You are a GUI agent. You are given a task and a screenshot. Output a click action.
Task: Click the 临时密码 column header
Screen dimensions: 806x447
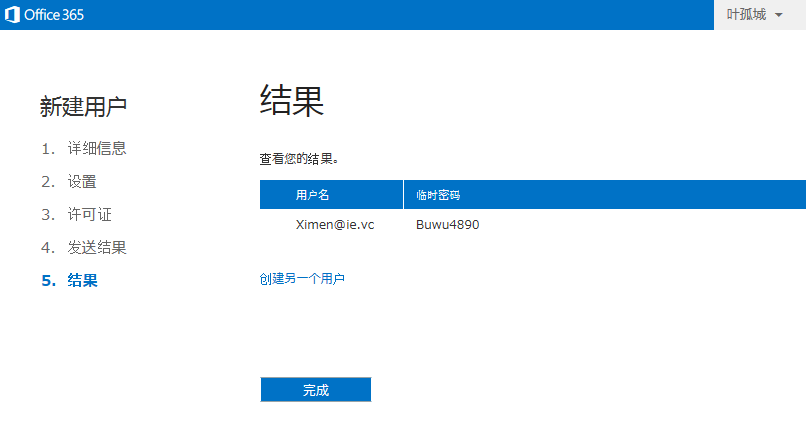[x=438, y=195]
